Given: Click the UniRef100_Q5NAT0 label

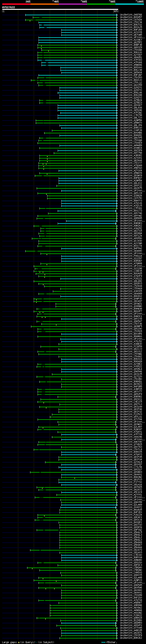Looking at the screenshot, I should click(x=131, y=123).
